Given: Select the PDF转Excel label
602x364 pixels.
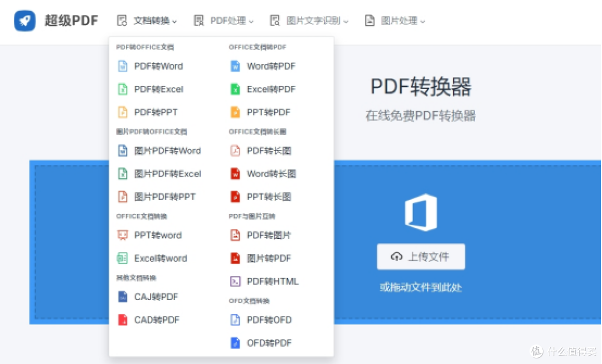Looking at the screenshot, I should 158,89.
